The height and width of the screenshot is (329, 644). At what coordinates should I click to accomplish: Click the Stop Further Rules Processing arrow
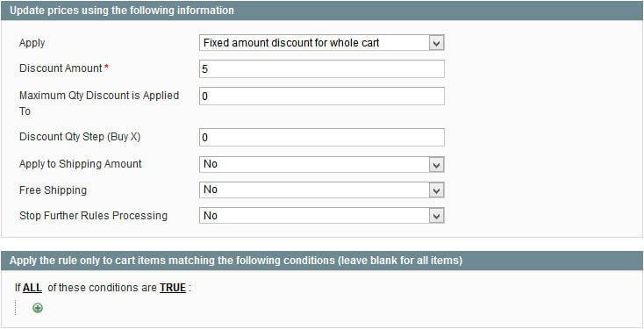pyautogui.click(x=436, y=216)
